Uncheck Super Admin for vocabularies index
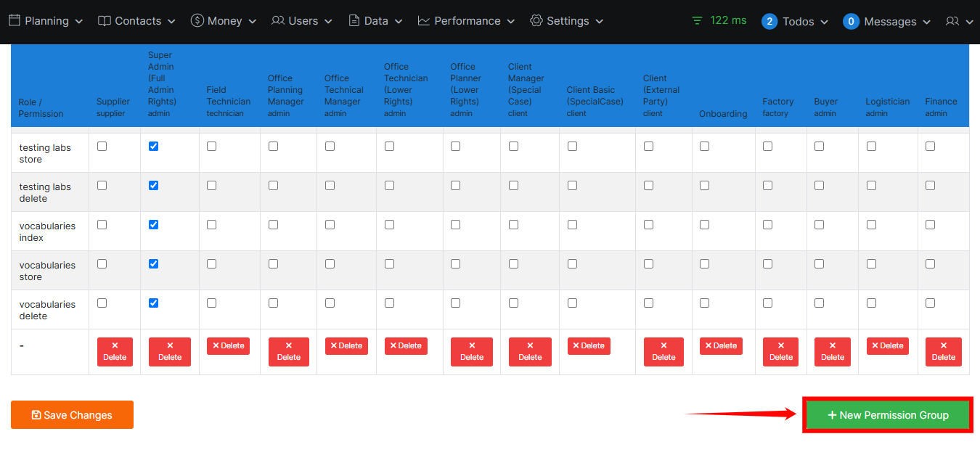Image resolution: width=980 pixels, height=455 pixels. (x=153, y=225)
